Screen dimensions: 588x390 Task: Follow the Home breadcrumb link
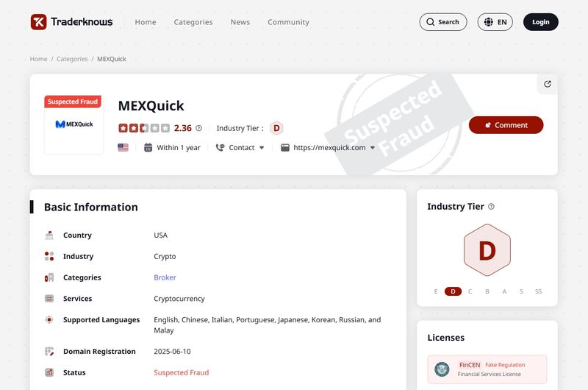click(39, 59)
